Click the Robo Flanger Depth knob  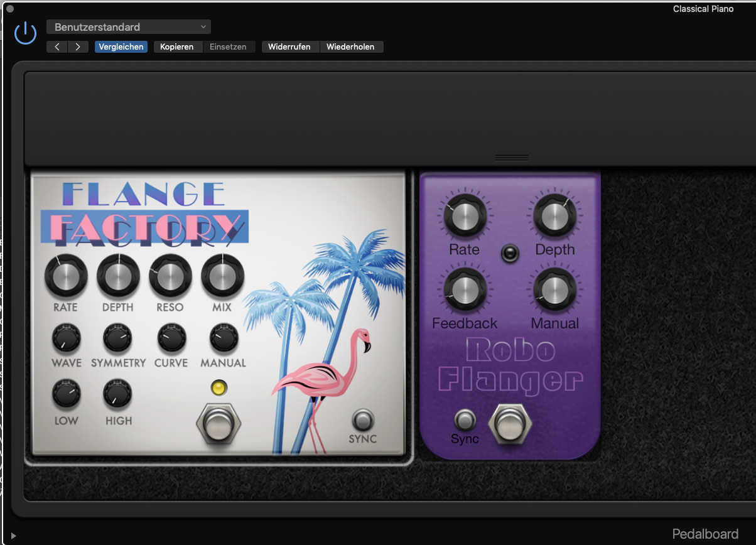click(554, 215)
